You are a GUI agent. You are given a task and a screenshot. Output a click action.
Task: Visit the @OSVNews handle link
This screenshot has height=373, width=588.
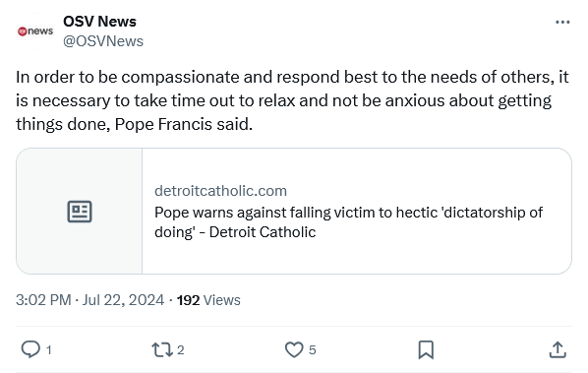(103, 41)
